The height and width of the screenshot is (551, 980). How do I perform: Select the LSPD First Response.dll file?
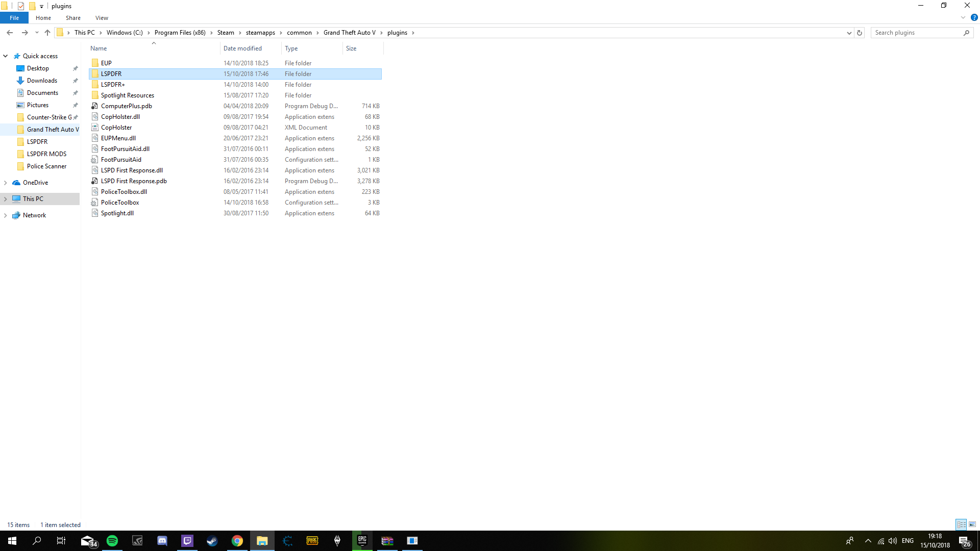(x=132, y=170)
